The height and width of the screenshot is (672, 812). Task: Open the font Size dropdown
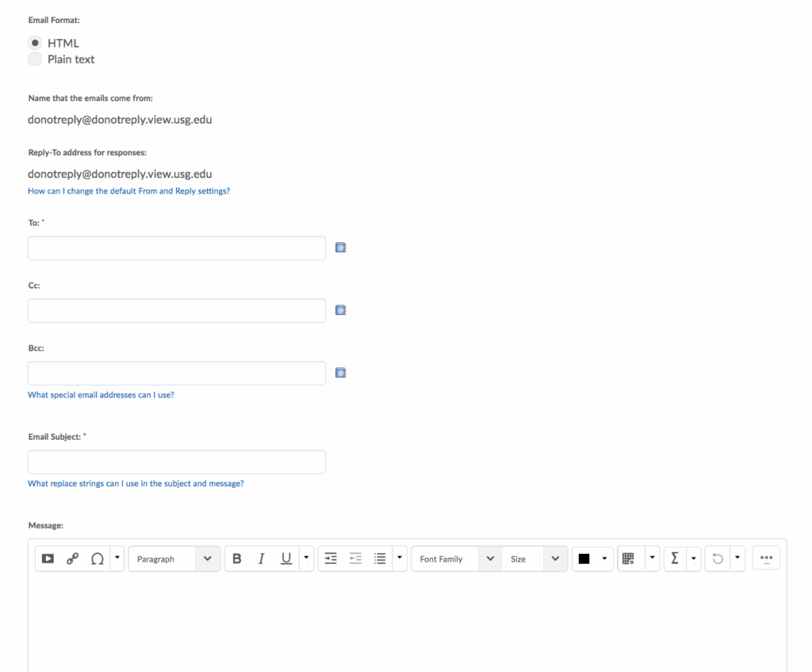coord(535,559)
